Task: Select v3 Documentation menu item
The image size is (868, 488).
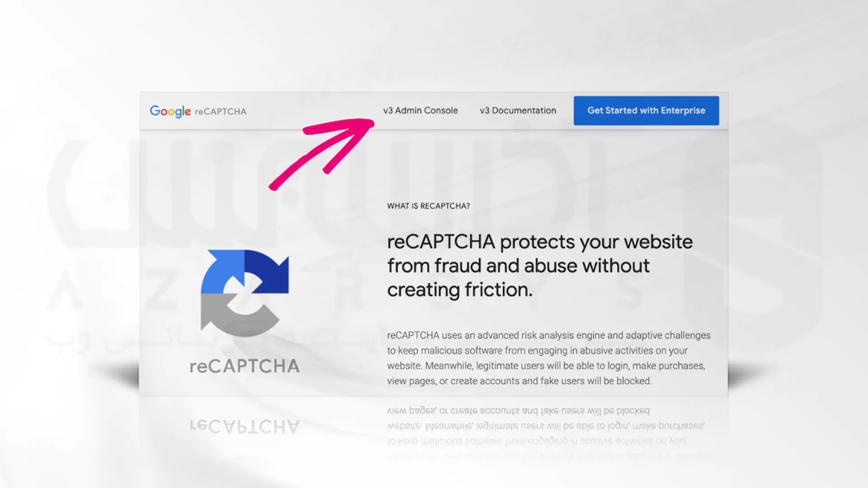Action: [x=518, y=110]
